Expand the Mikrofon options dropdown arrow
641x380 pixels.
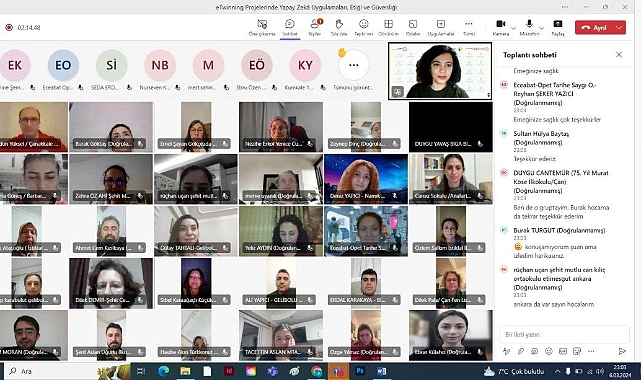tap(542, 28)
